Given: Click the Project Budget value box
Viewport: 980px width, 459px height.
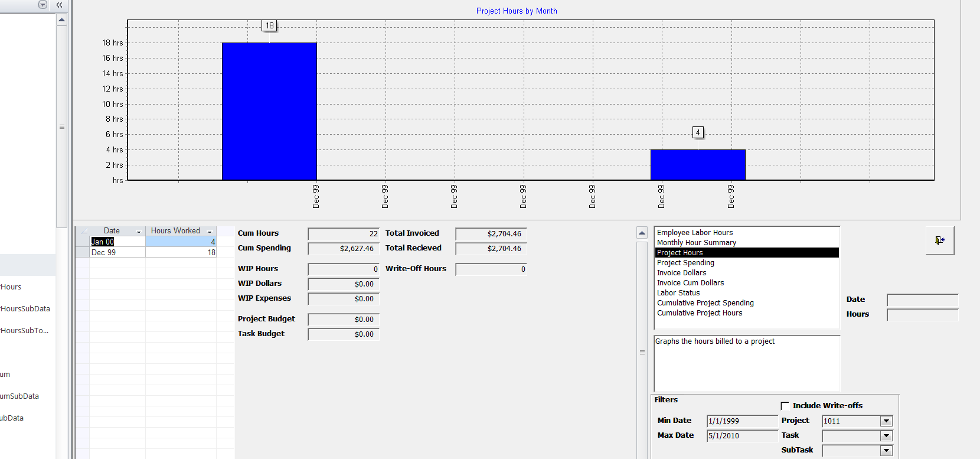Looking at the screenshot, I should (x=344, y=320).
